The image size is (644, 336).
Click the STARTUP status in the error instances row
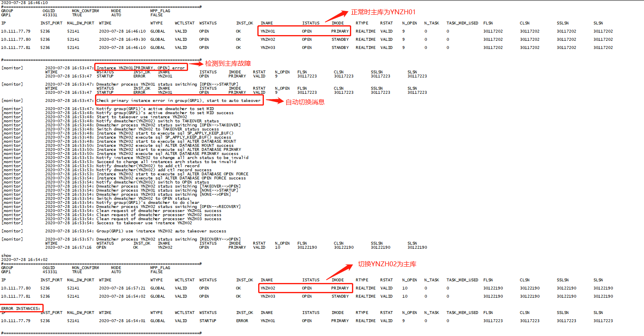tap(208, 321)
